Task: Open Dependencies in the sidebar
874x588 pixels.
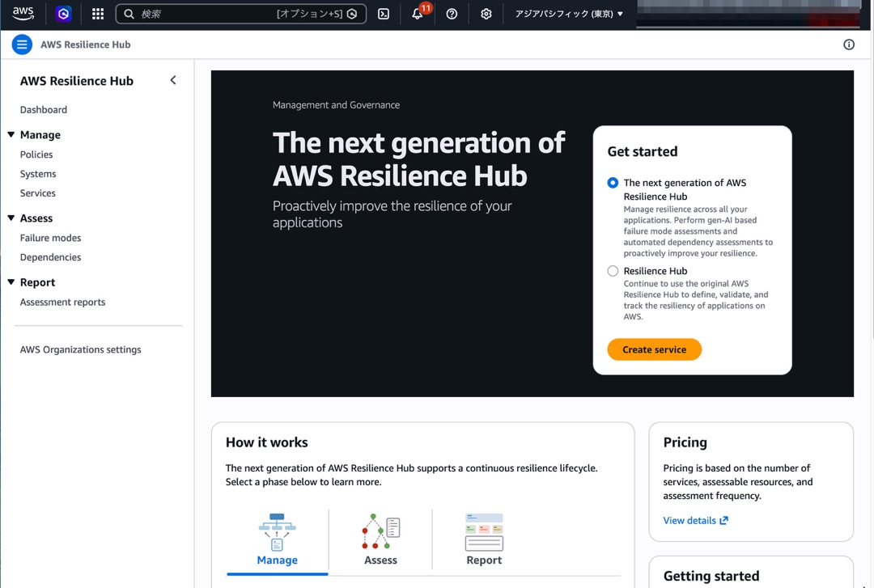Action: pyautogui.click(x=51, y=257)
